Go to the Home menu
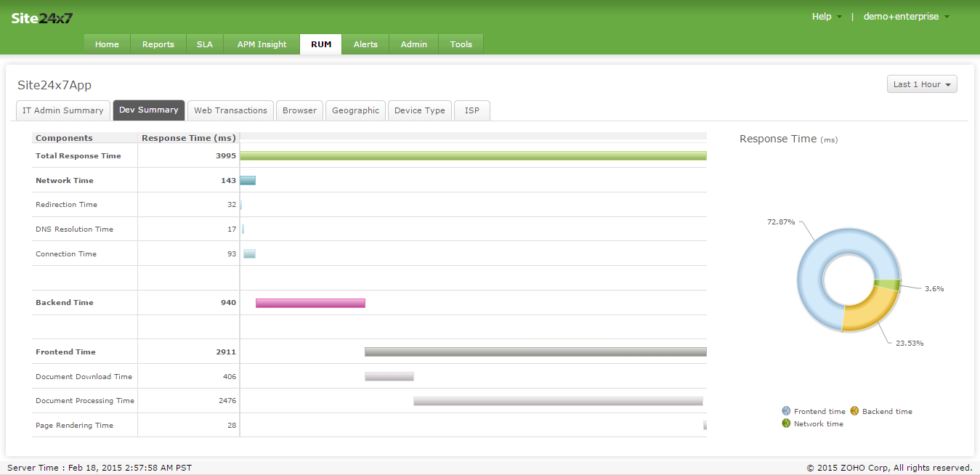 [x=107, y=44]
